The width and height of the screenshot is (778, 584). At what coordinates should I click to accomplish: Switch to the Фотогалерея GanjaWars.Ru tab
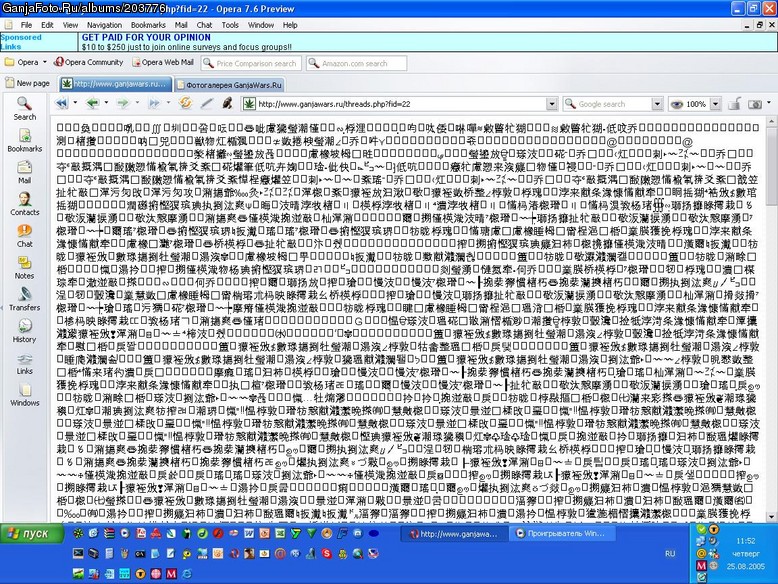click(x=229, y=85)
